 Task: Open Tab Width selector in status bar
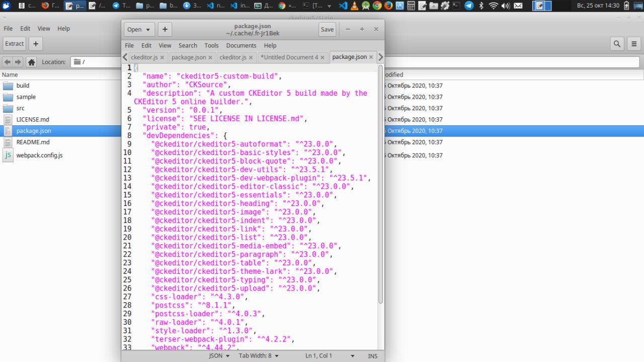(x=259, y=355)
